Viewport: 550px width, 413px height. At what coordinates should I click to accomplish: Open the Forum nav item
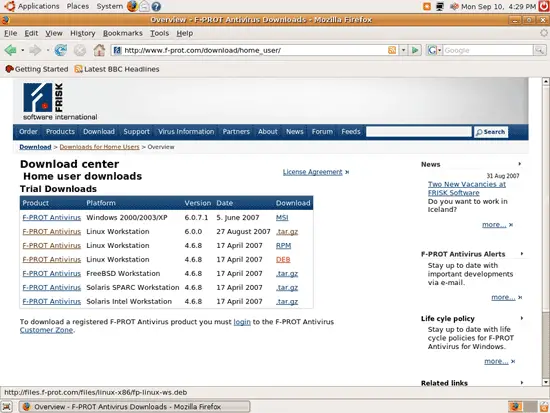[x=322, y=132]
